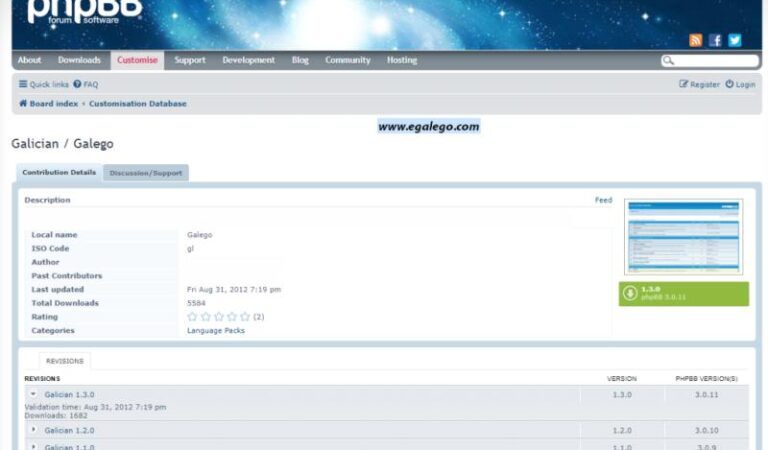
Task: Click the search magnifier icon
Action: (668, 61)
